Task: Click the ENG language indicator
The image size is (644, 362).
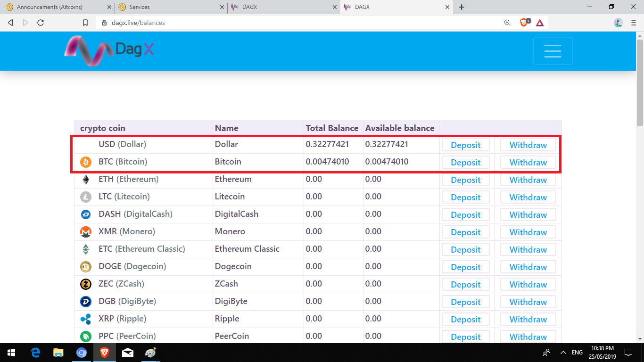Action: (x=577, y=353)
